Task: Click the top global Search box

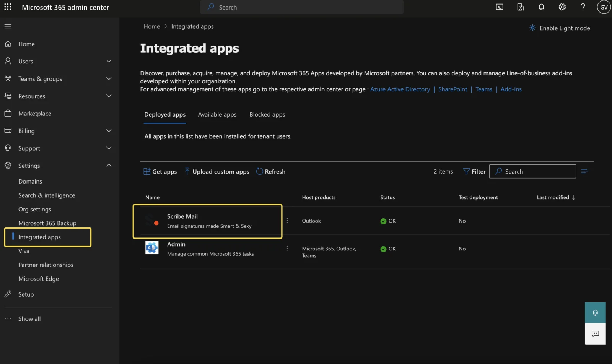Action: [x=302, y=7]
